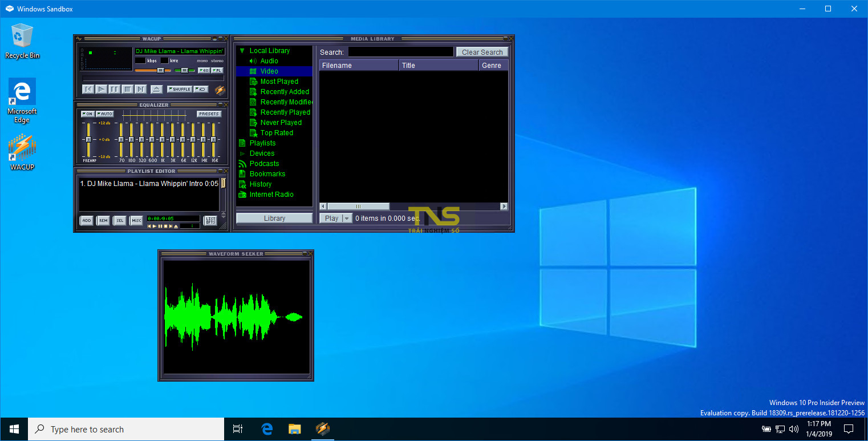Open Podcasts in media library
868x441 pixels.
tap(264, 164)
